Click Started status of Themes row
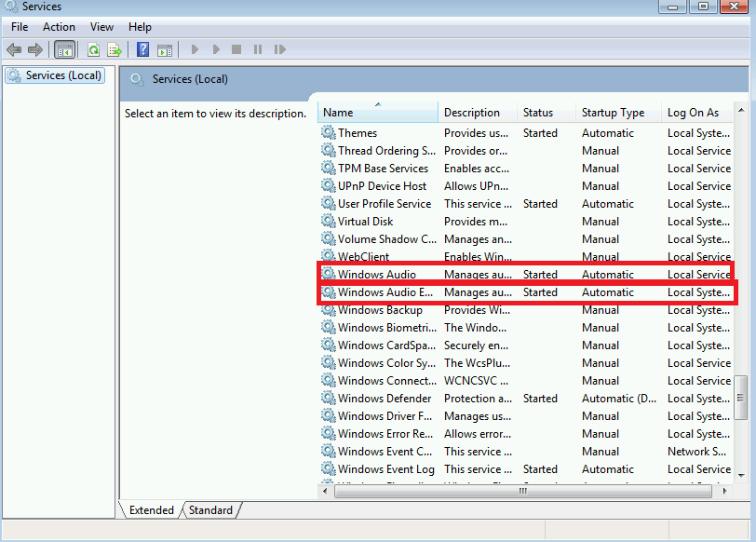Viewport: 756px width, 542px height. [540, 132]
